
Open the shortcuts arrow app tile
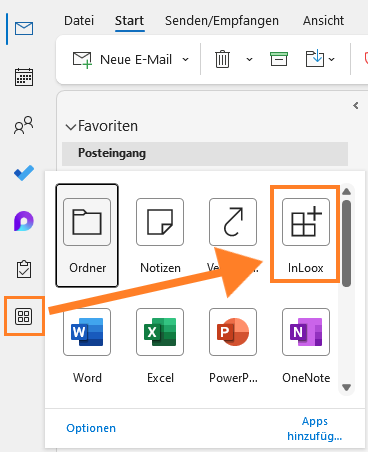[x=233, y=222]
